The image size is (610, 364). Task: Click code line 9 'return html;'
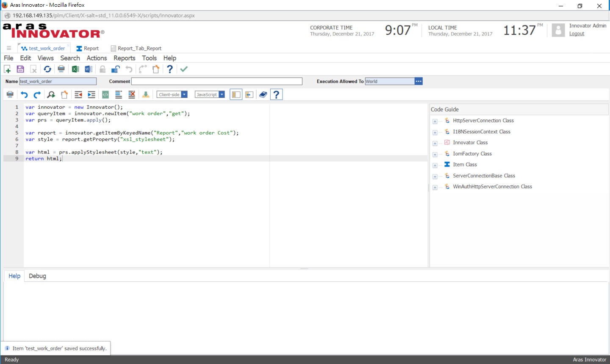pos(43,158)
